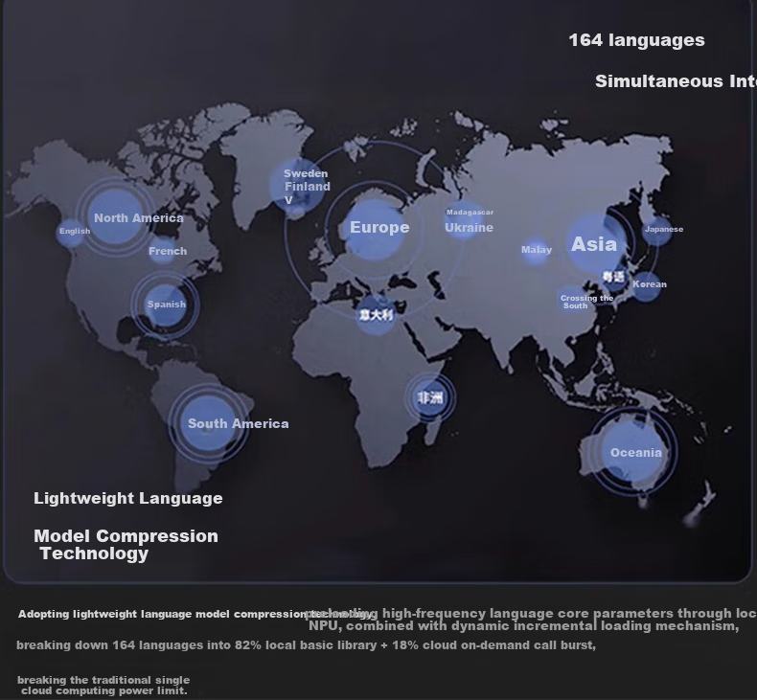Click the 'breaking down 164 languages' sentence
Viewport: 757px width, 700px height.
[x=306, y=645]
